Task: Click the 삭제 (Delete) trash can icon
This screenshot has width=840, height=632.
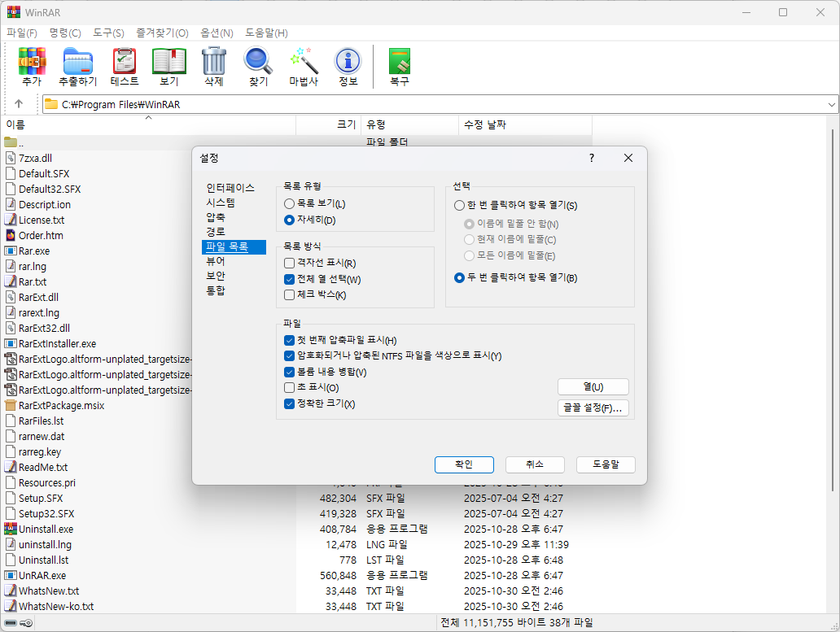Action: (214, 61)
